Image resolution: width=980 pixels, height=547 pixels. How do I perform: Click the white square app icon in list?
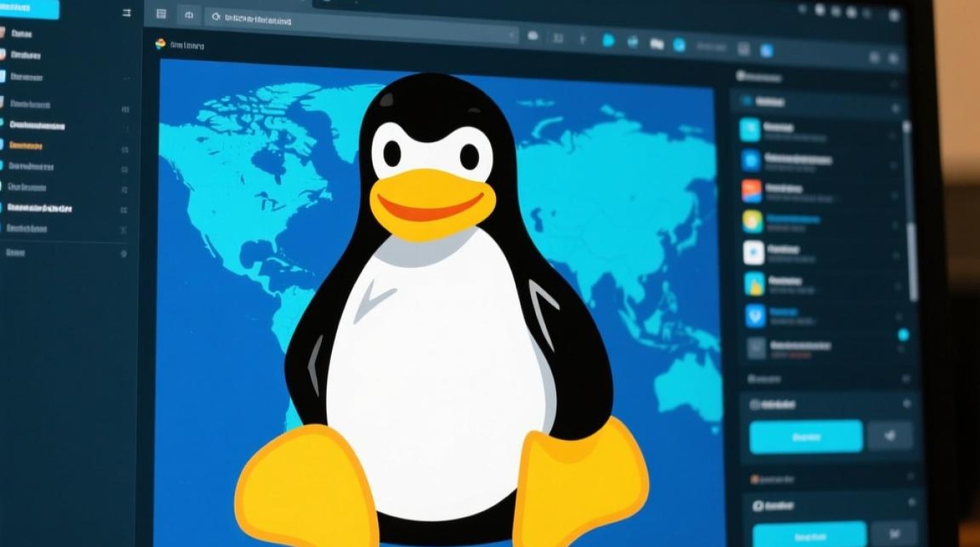tap(753, 252)
